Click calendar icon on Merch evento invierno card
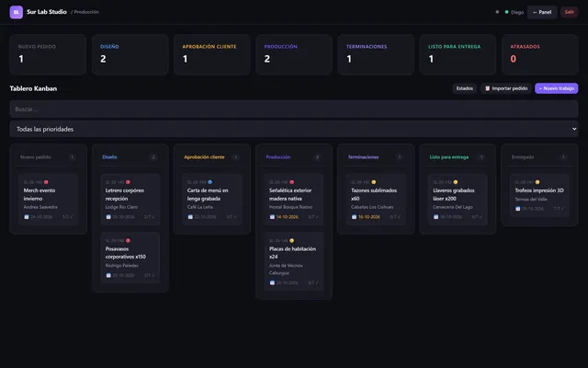 [27, 217]
